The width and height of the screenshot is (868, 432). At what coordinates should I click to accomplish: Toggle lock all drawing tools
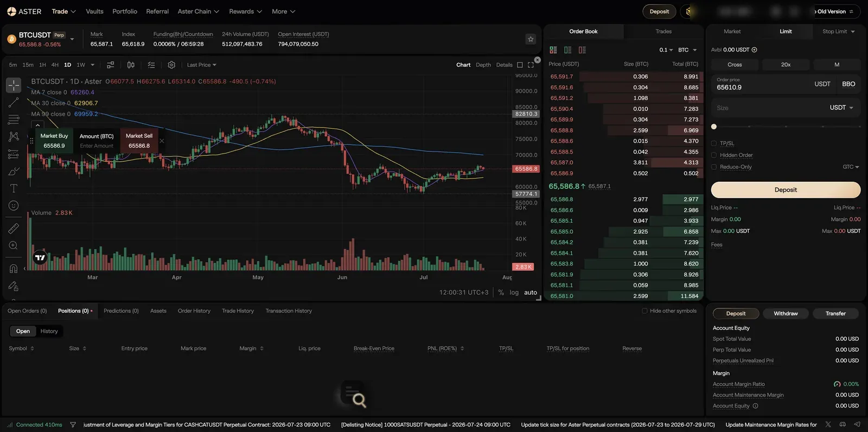(x=14, y=286)
